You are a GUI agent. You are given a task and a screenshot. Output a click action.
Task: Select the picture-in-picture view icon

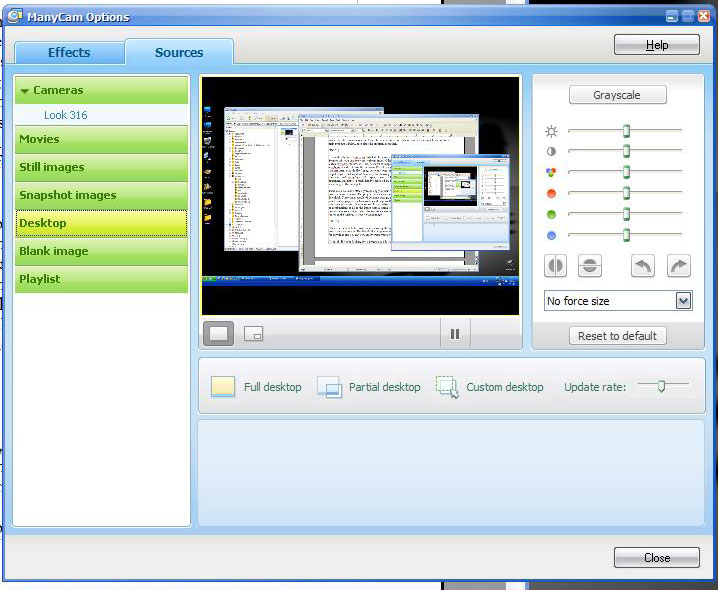coord(254,333)
